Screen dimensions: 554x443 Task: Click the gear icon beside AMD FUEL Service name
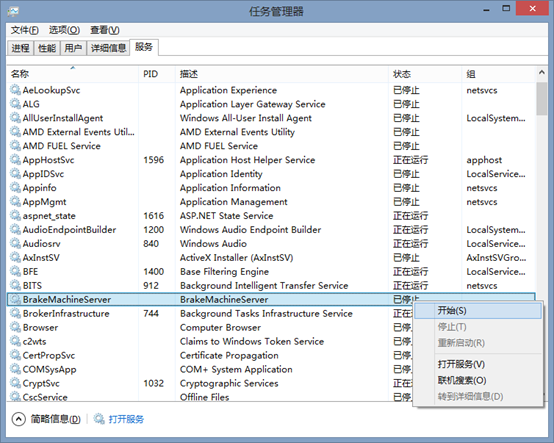point(15,146)
